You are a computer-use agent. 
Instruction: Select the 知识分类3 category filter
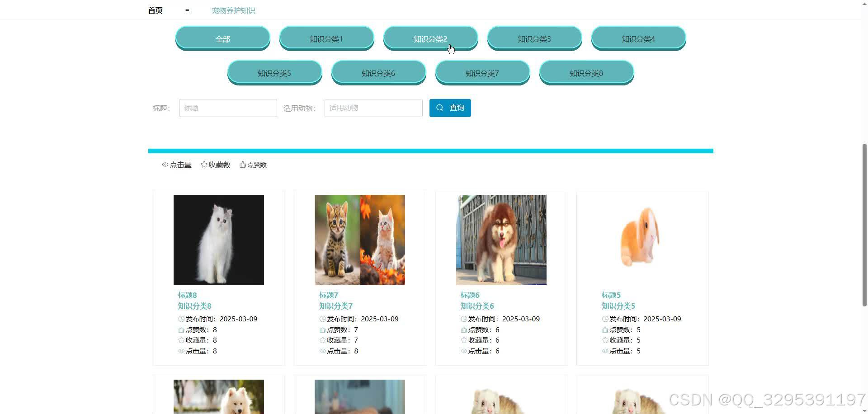click(535, 38)
